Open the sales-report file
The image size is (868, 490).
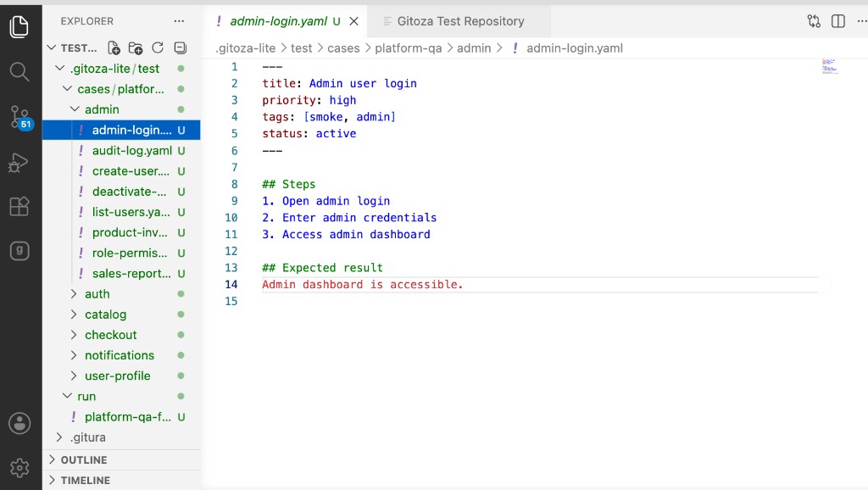tap(122, 274)
